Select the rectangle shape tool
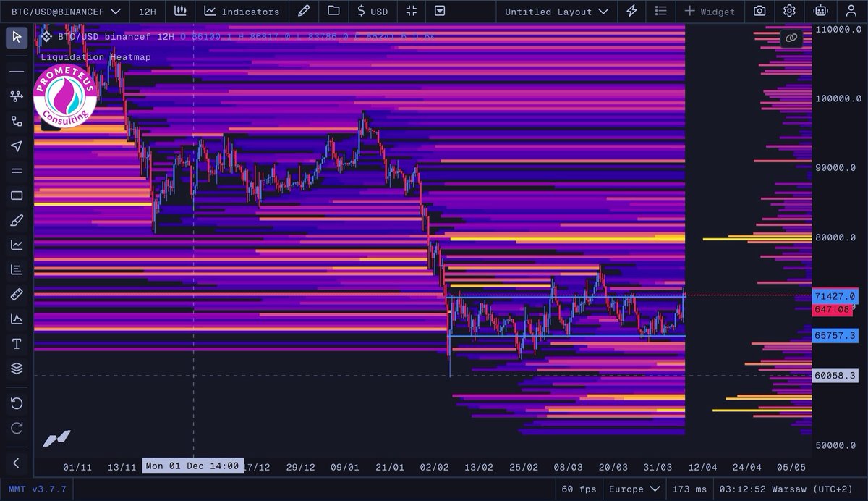This screenshot has height=501, width=868. pyautogui.click(x=17, y=195)
